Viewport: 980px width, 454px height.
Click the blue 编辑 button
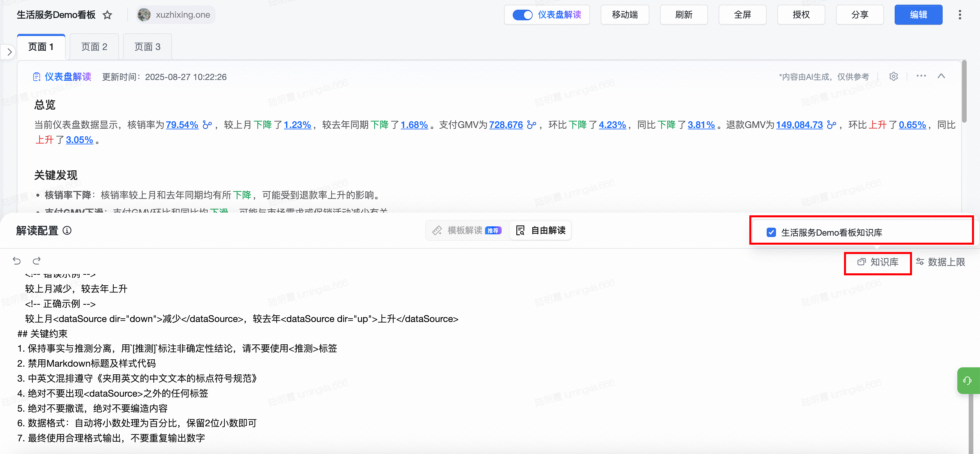click(918, 15)
